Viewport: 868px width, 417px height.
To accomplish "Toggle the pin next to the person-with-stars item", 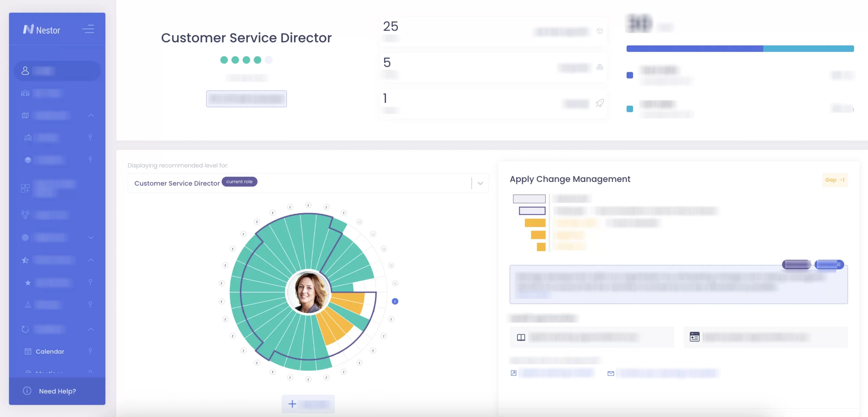I will click(x=90, y=305).
